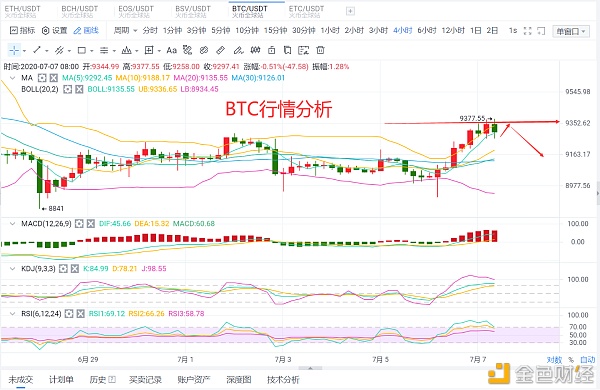
Task: Select the Aa text annotation tool
Action: point(171,50)
